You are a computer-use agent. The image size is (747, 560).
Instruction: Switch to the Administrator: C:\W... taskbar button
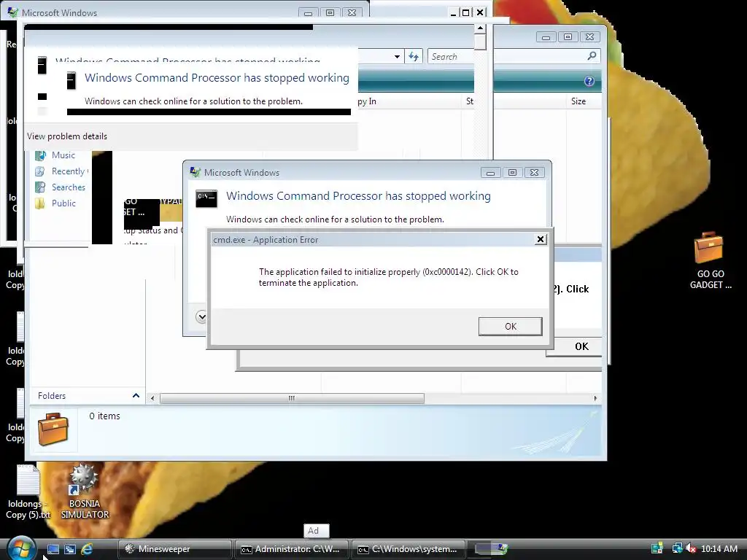292,549
